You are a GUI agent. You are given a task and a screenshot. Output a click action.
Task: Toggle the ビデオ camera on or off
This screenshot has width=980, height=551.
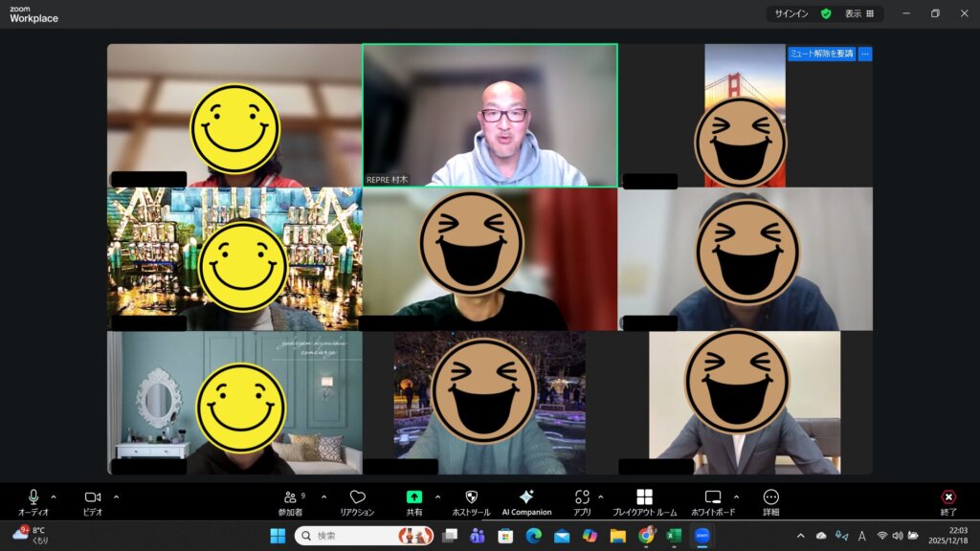tap(93, 497)
